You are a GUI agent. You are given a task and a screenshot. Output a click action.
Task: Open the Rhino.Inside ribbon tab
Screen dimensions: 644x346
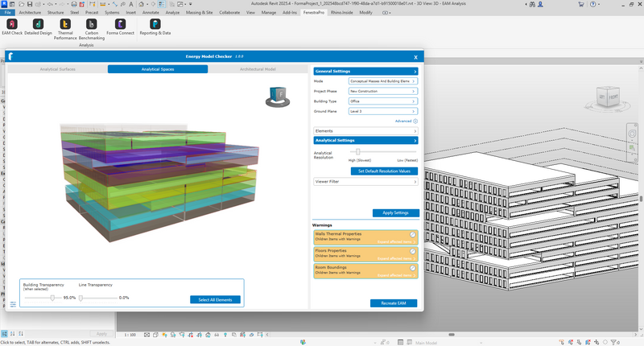coord(341,13)
